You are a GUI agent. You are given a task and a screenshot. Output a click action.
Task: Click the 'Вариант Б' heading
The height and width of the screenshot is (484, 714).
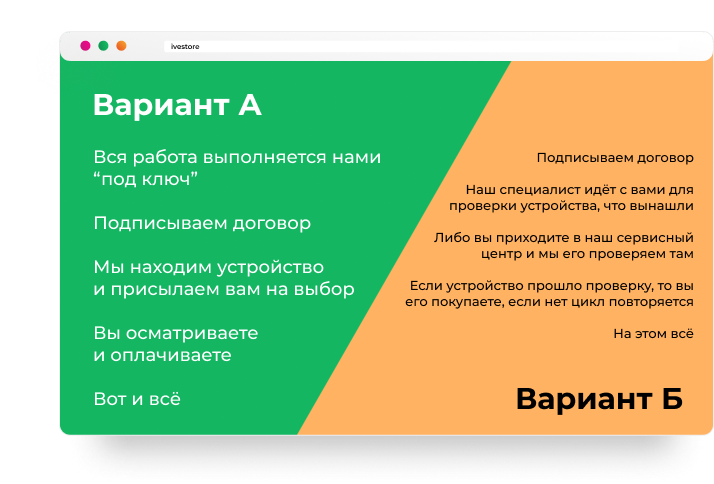(599, 399)
